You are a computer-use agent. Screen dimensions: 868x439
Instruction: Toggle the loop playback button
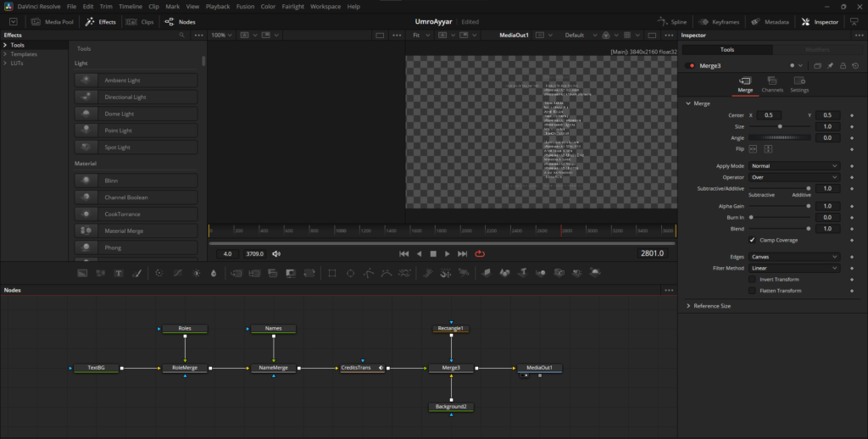point(480,253)
